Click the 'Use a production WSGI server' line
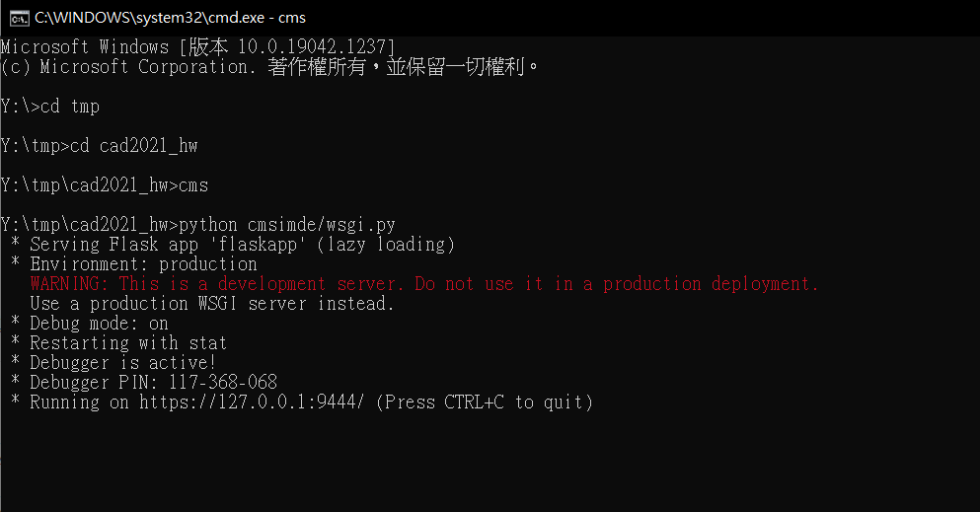The width and height of the screenshot is (980, 512). tap(212, 304)
